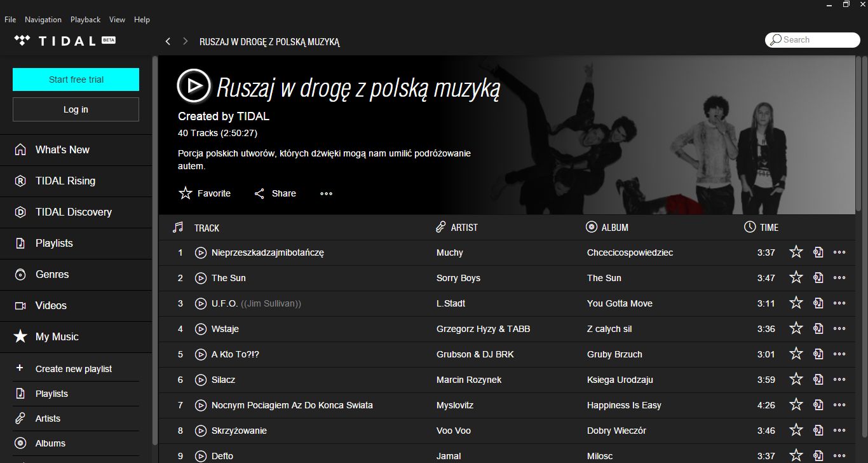The height and width of the screenshot is (463, 868).
Task: Play track Nocnym Pociagiem Az Do Konca Swiata
Action: click(x=201, y=405)
